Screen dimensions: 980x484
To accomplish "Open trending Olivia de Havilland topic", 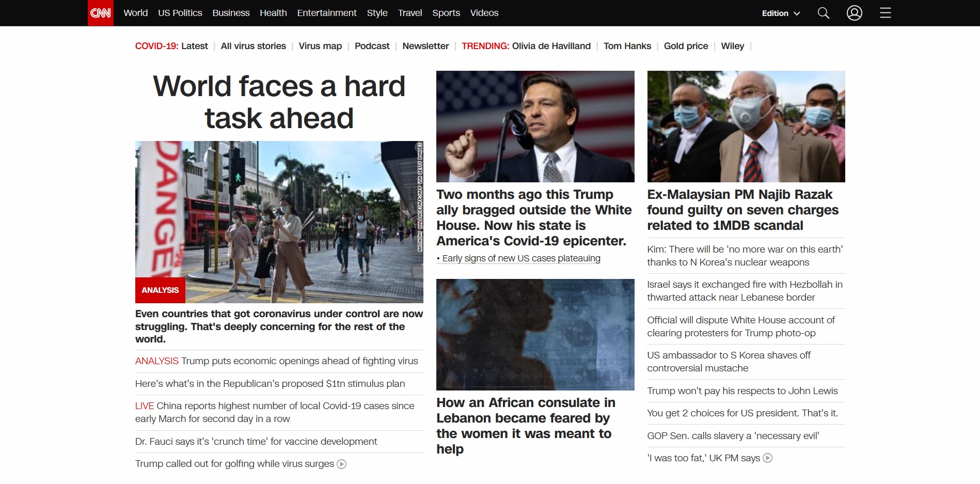I will point(551,46).
